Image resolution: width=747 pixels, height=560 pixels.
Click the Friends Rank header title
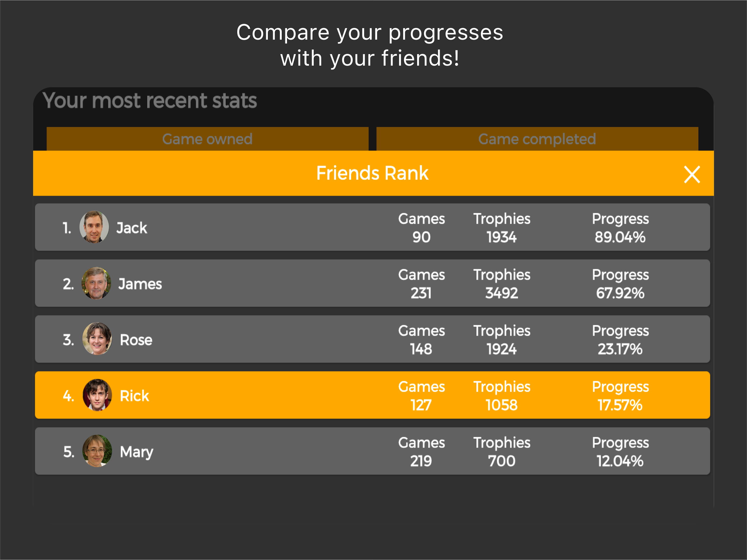point(372,173)
